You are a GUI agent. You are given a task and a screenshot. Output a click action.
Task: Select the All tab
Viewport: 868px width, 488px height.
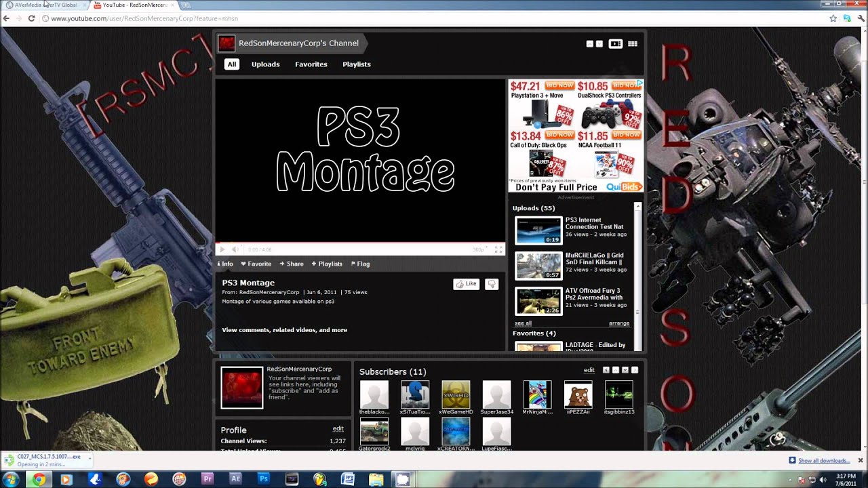232,64
